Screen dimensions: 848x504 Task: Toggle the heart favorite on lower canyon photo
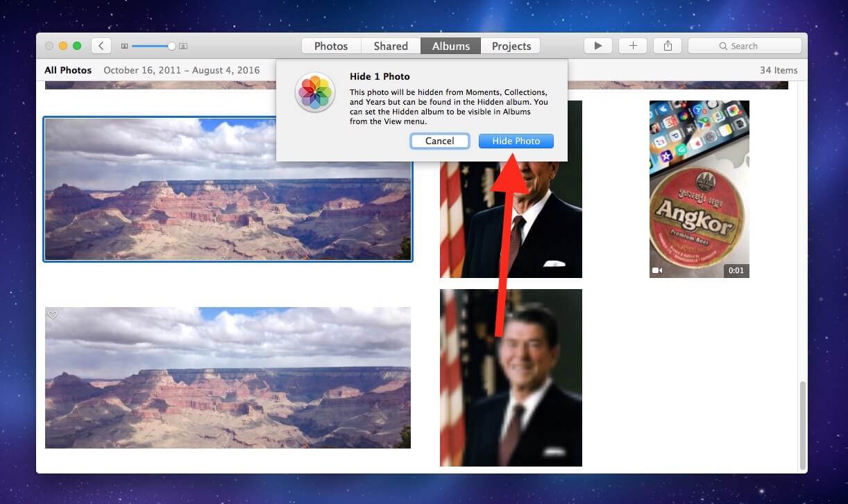pyautogui.click(x=53, y=315)
